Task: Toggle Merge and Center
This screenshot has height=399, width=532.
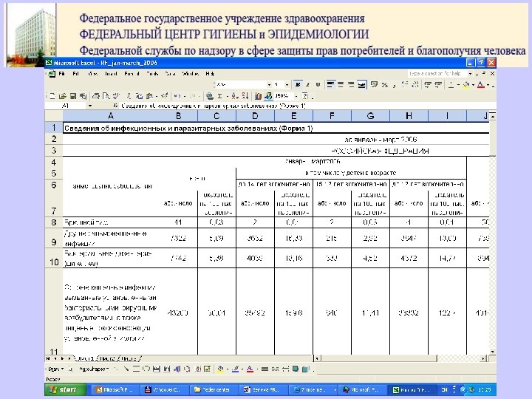Action: (361, 84)
